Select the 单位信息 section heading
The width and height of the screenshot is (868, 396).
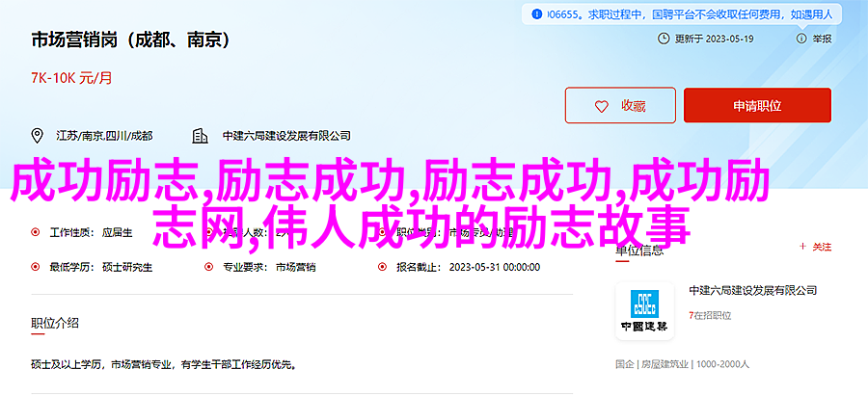640,251
